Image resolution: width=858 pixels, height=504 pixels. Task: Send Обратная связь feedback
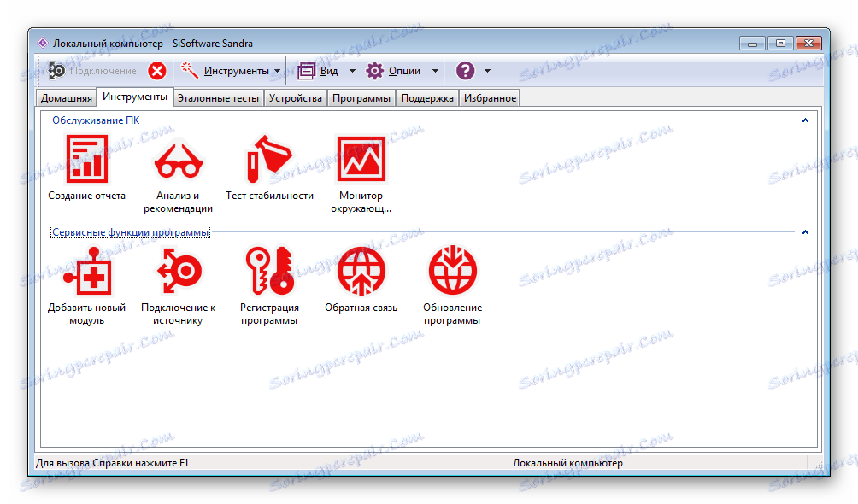(x=361, y=269)
